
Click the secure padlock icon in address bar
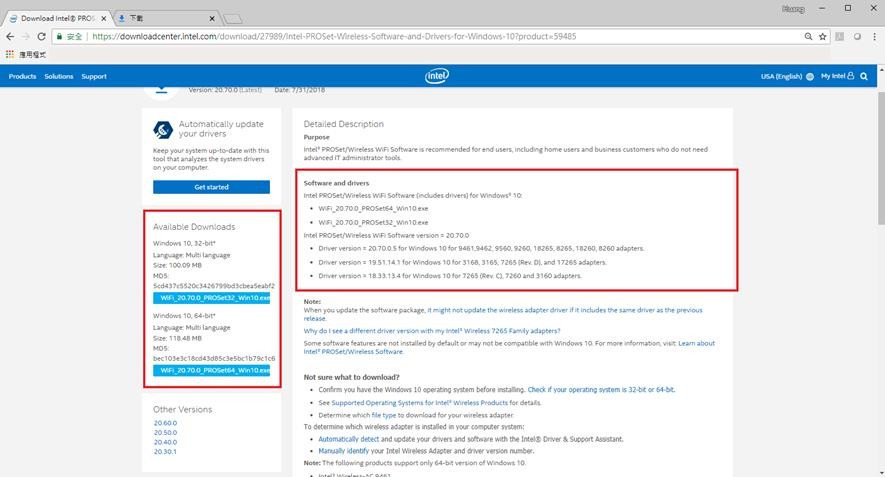pyautogui.click(x=60, y=37)
